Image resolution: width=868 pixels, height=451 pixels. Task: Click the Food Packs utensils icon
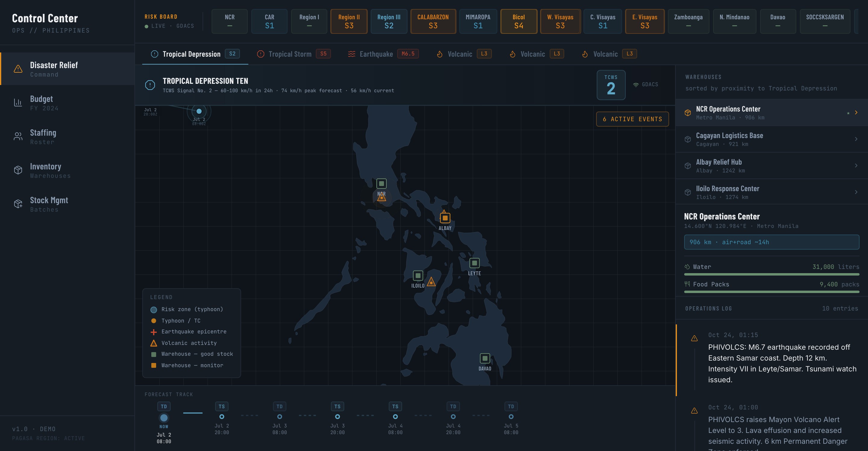[x=687, y=284]
